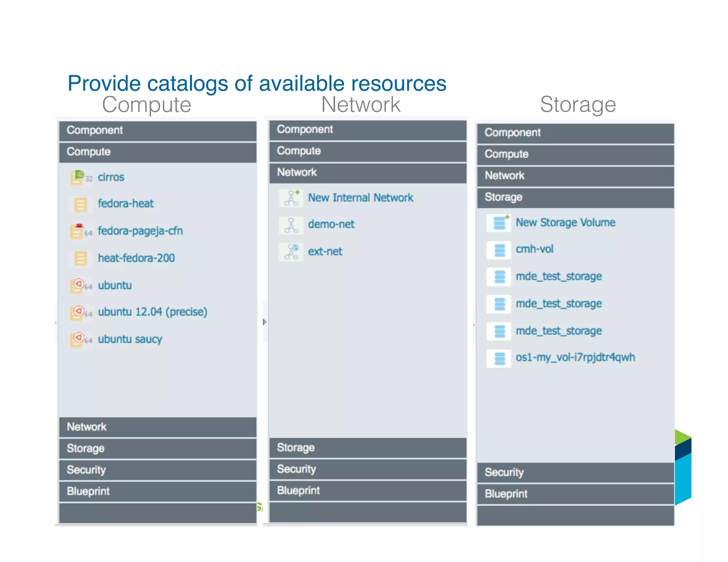
Task: Expand Compute section in the Network panel
Action: coord(368,151)
